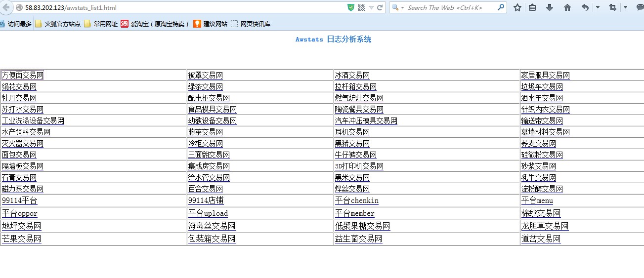Viewport: 644px width, 278px height.
Task: Open 焊丝交易网 link
Action: coord(352,189)
